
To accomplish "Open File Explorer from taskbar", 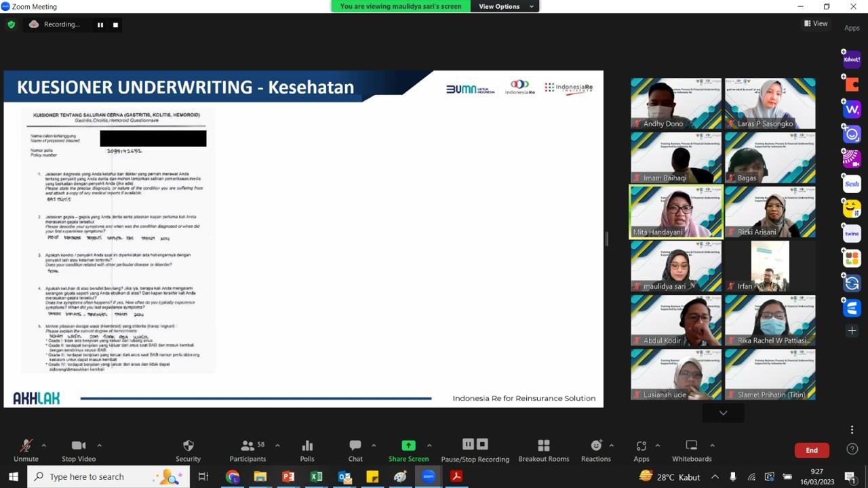I will 260,476.
